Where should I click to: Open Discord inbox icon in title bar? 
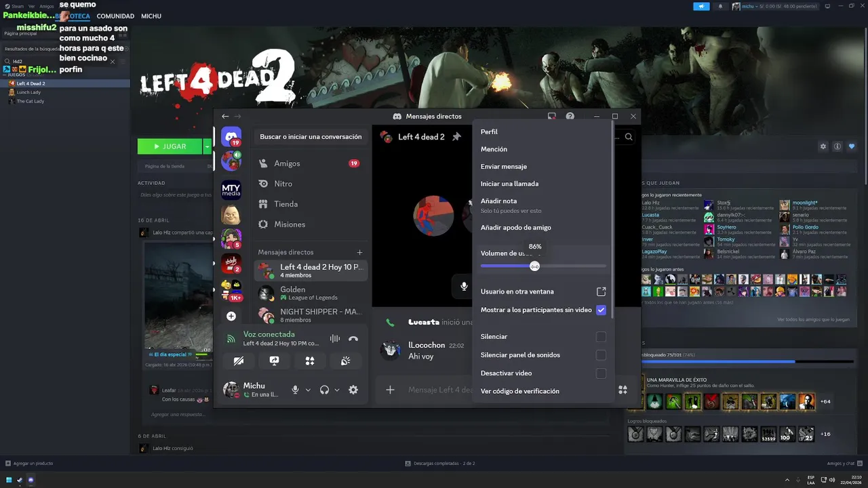point(552,117)
